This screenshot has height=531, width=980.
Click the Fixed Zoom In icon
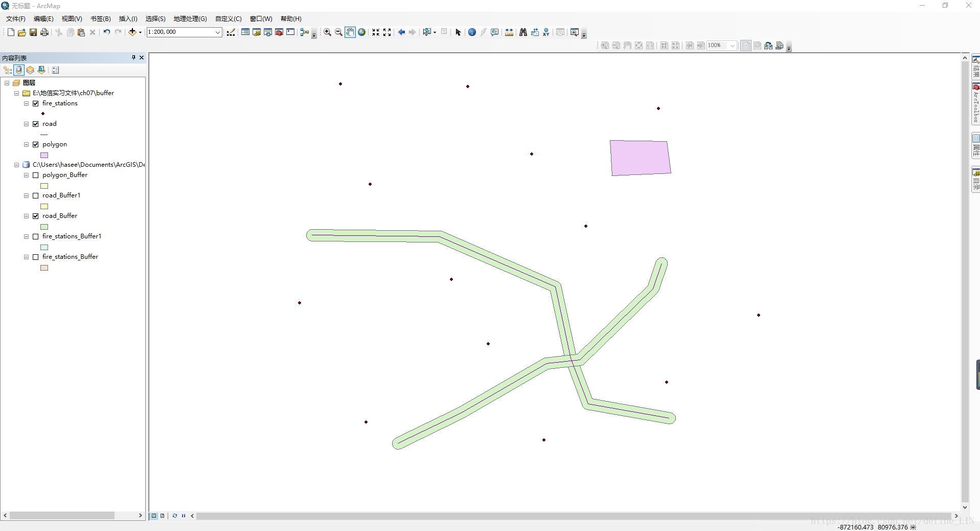[376, 32]
